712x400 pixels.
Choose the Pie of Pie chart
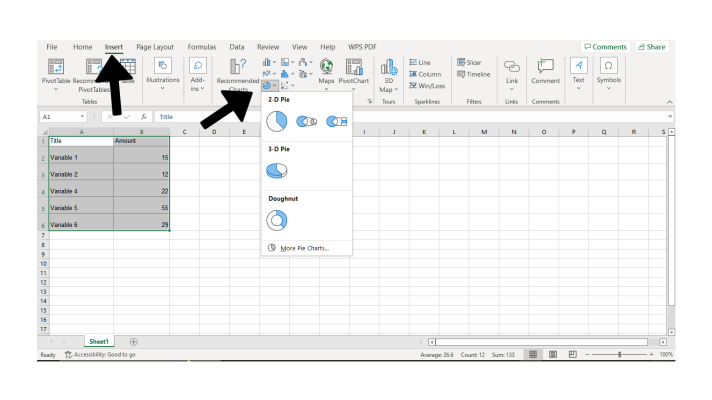tap(307, 121)
